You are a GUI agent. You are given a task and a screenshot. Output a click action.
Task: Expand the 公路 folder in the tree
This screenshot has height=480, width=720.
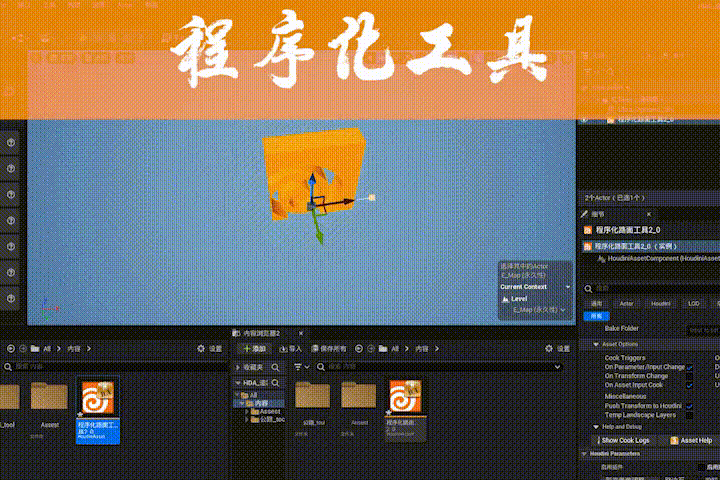click(248, 419)
